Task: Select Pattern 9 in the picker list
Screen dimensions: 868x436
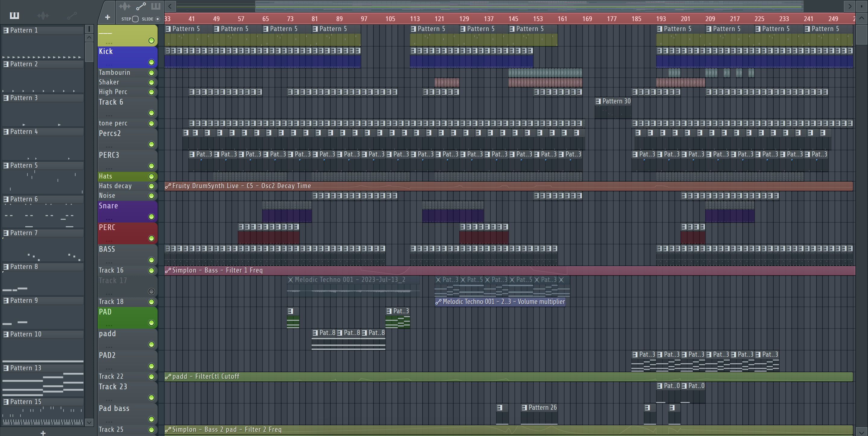Action: (43, 301)
